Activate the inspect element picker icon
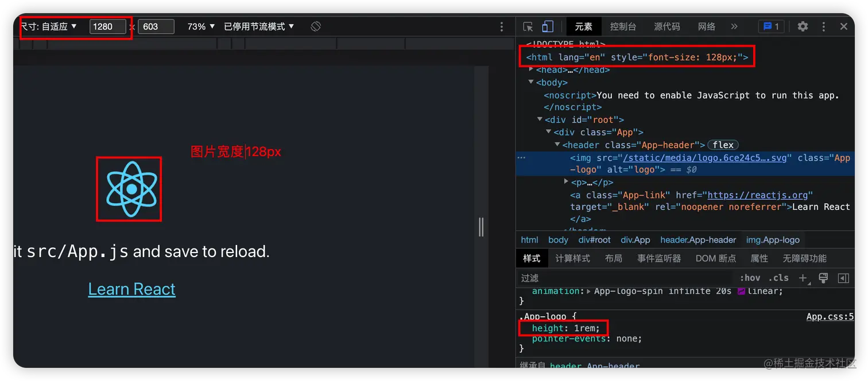The height and width of the screenshot is (381, 868). pos(528,26)
